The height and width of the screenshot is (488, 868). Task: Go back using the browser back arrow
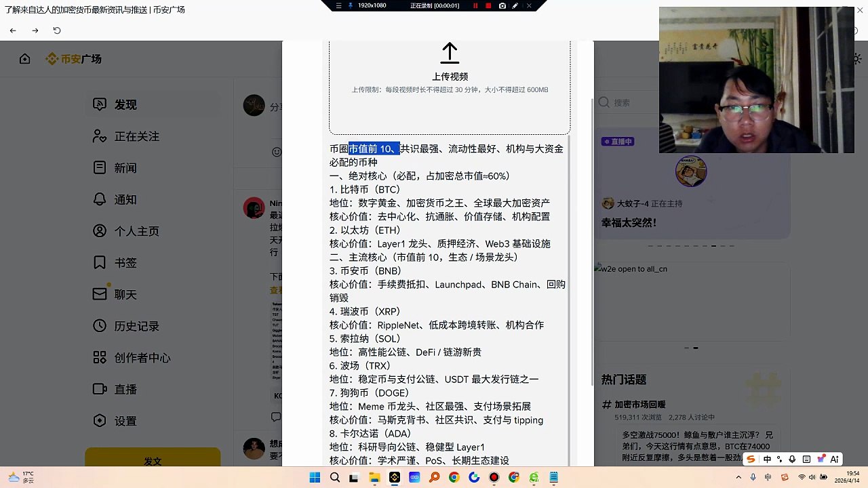(x=13, y=30)
